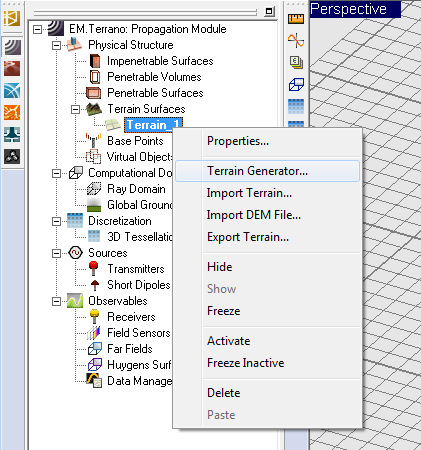The image size is (421, 450).
Task: Collapse the Sources node
Action: point(57,253)
